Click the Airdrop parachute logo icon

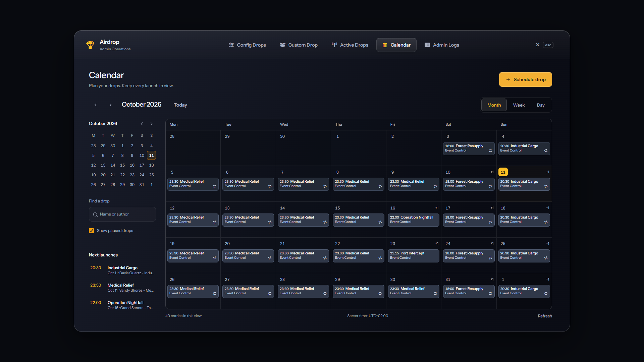[90, 45]
